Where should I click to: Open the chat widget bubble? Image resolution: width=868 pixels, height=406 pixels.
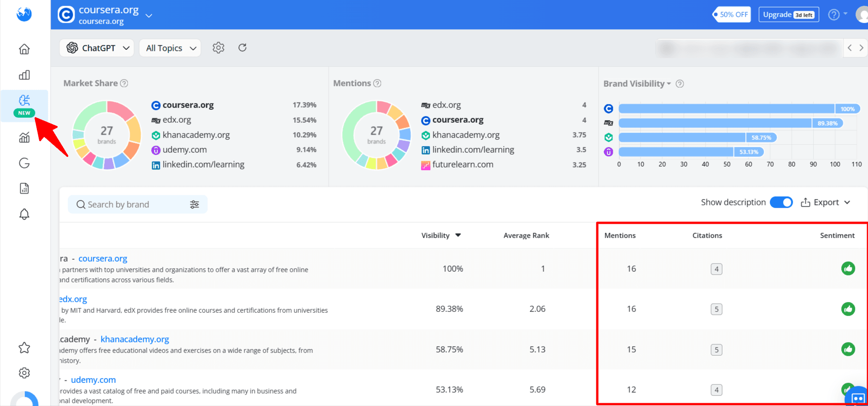click(858, 398)
